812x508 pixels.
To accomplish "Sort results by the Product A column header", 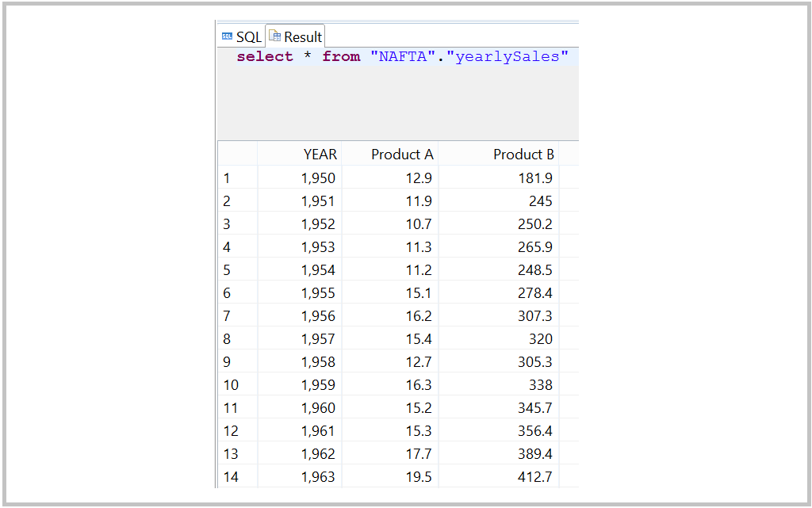I will pyautogui.click(x=402, y=154).
